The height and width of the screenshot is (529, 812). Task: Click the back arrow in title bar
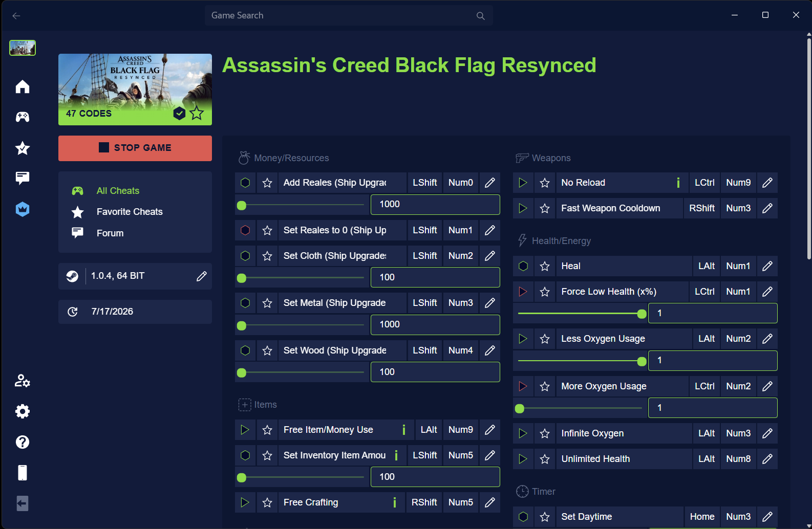[16, 16]
